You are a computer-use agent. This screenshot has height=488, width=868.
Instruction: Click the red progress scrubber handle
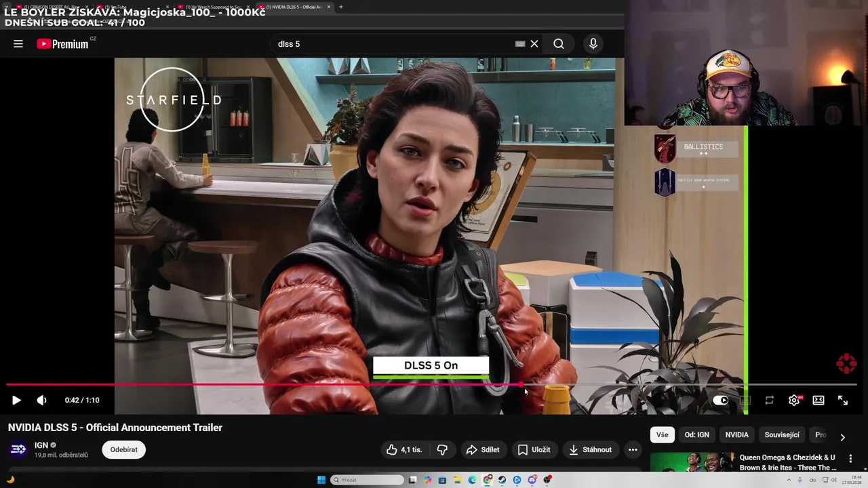521,385
